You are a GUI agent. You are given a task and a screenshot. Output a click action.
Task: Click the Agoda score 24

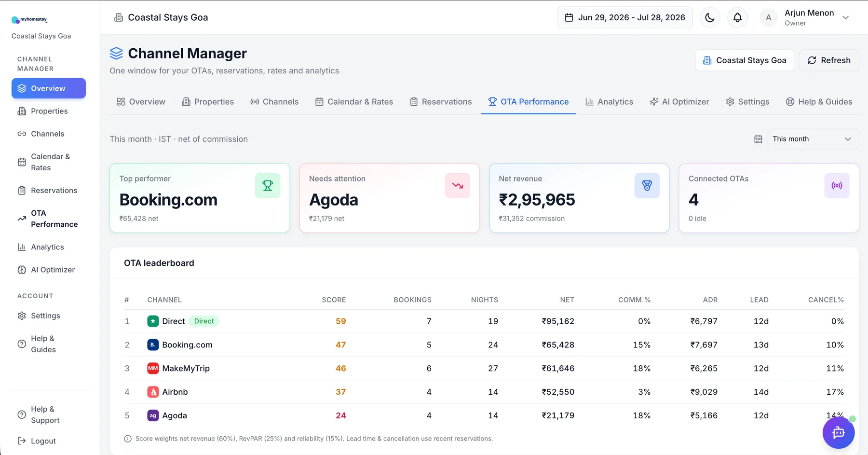(x=341, y=415)
